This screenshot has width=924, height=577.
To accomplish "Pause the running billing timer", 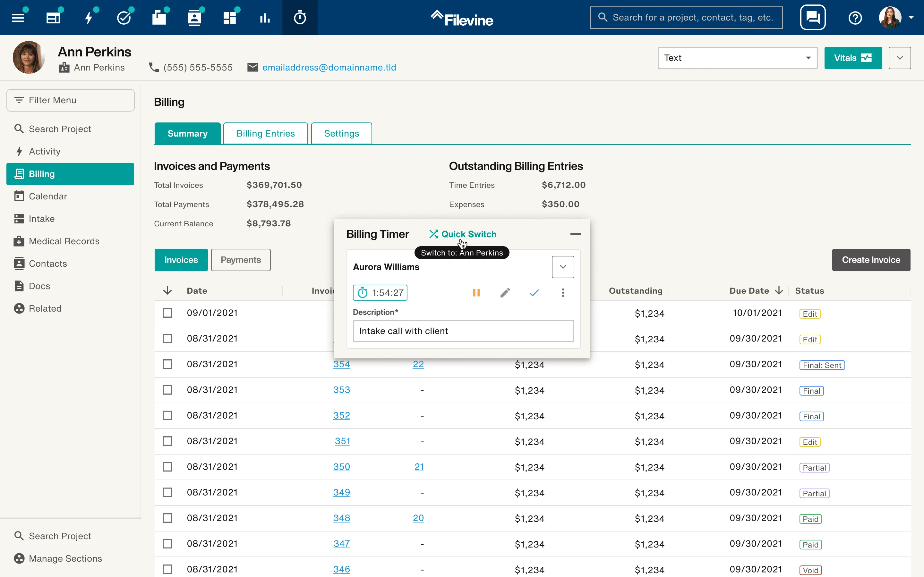I will click(x=476, y=293).
